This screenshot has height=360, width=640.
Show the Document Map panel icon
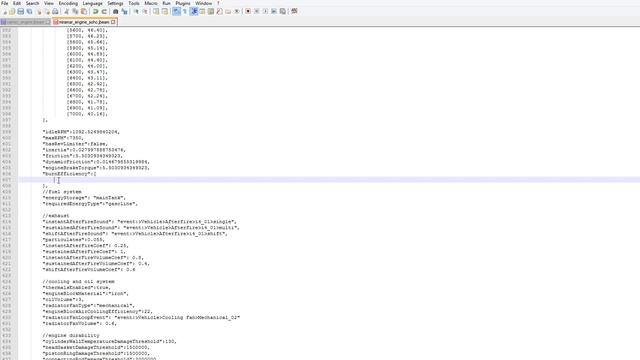click(x=211, y=11)
